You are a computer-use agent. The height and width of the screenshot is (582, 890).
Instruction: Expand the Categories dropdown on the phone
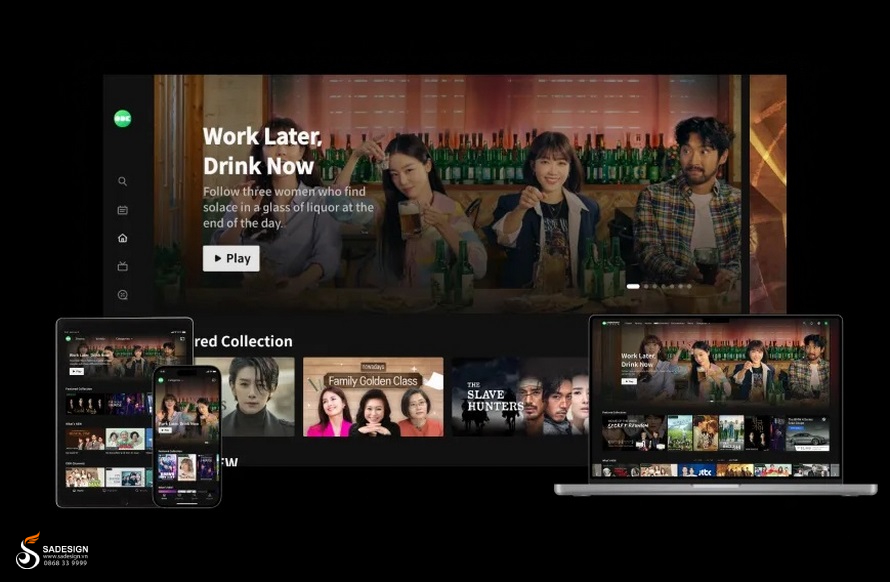[175, 380]
